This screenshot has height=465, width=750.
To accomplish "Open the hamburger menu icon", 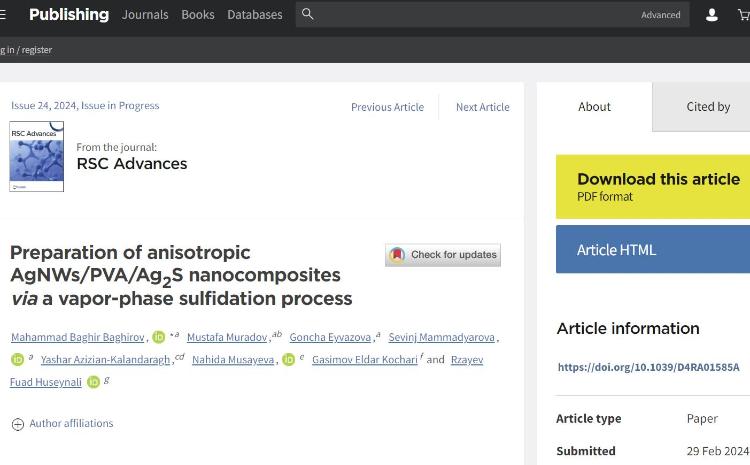I will (x=3, y=15).
